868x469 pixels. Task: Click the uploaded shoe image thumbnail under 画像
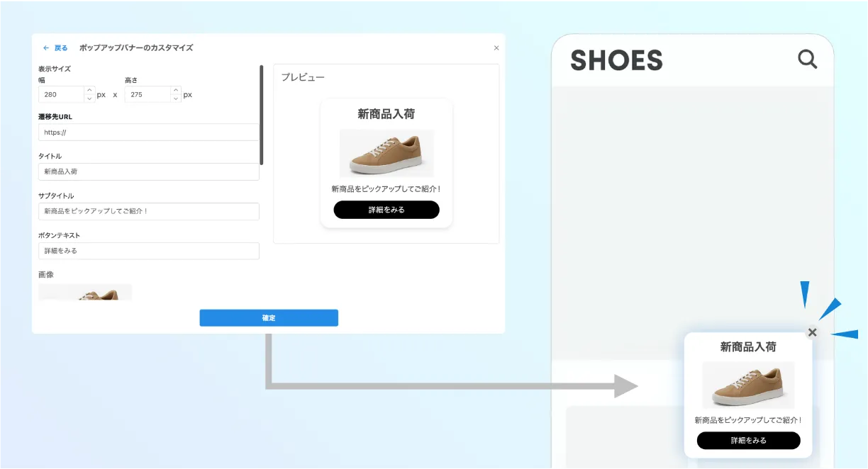coord(85,292)
